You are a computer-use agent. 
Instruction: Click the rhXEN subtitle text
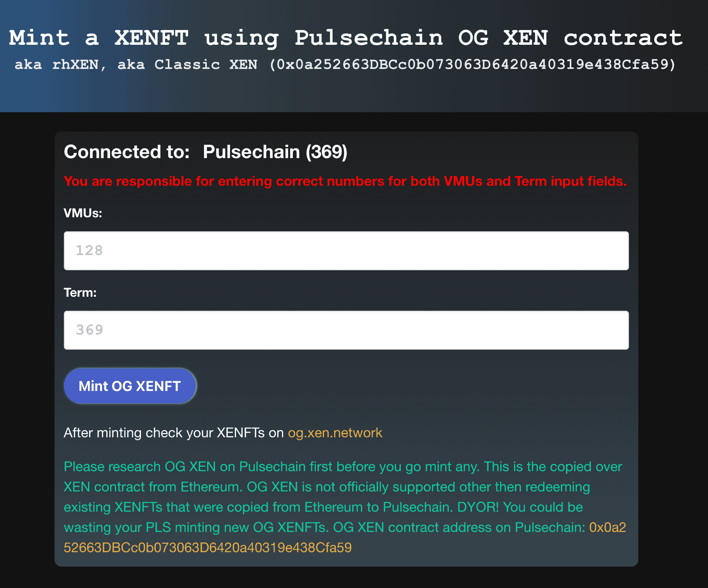[x=346, y=64]
